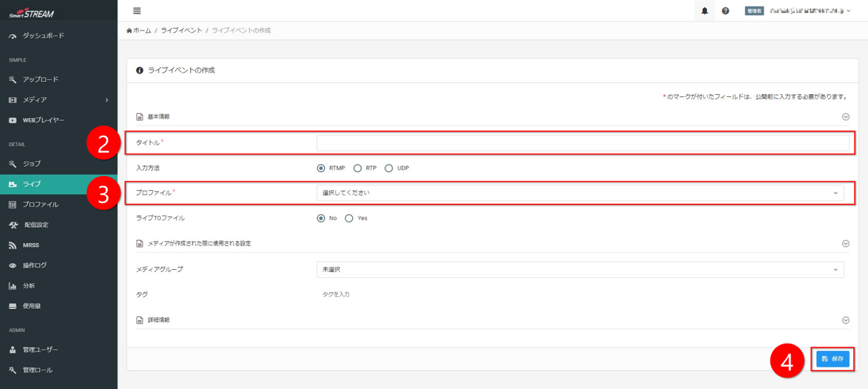Open the プロファイル dropdown
The image size is (868, 389).
coord(580,193)
